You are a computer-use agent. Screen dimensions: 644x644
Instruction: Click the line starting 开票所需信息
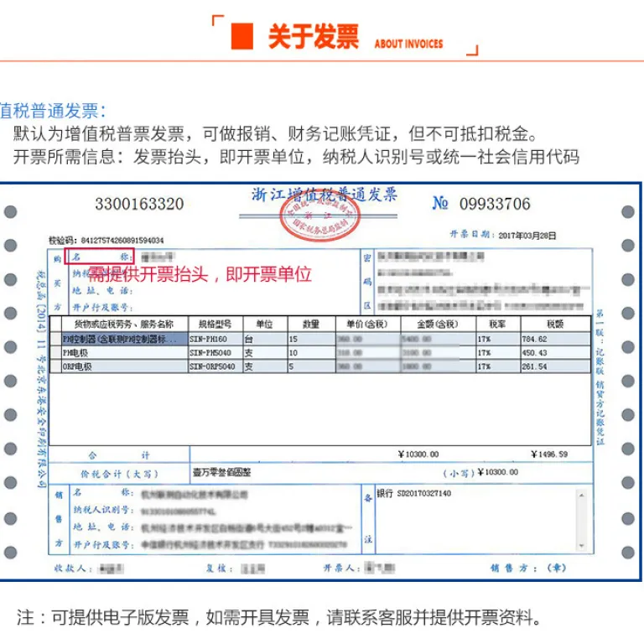coord(296,157)
